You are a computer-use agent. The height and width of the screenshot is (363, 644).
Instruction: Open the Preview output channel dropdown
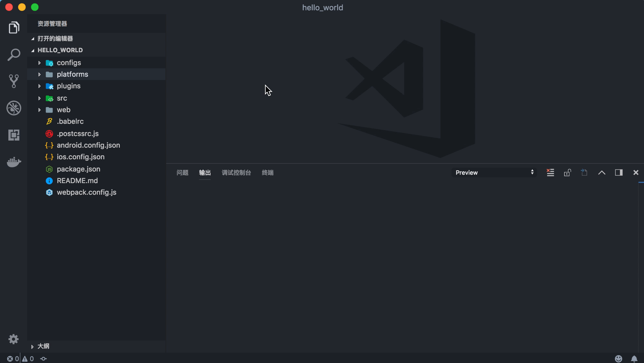pos(494,172)
